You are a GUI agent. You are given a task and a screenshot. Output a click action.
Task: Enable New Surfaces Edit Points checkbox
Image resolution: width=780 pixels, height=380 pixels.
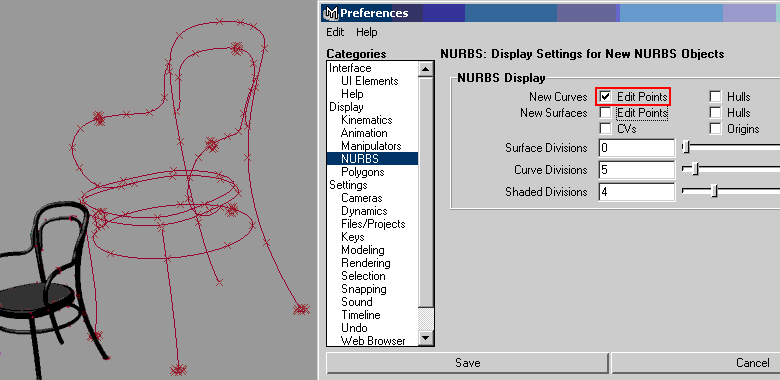point(605,113)
